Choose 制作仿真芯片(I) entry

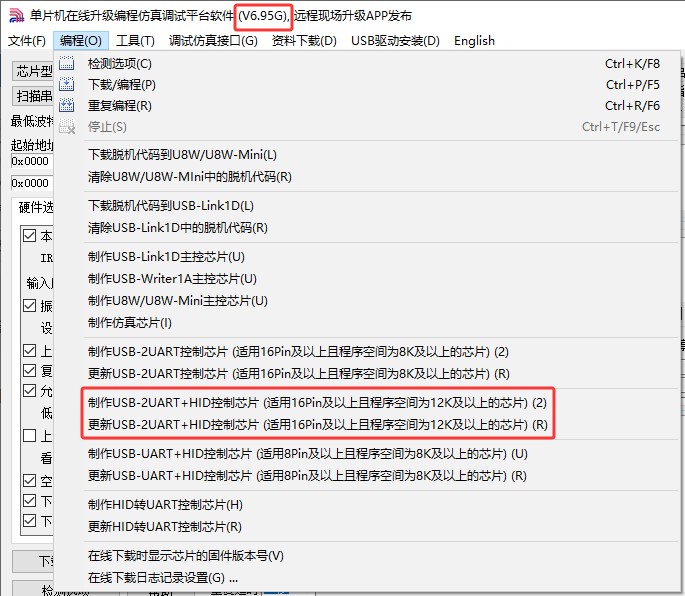(x=367, y=322)
